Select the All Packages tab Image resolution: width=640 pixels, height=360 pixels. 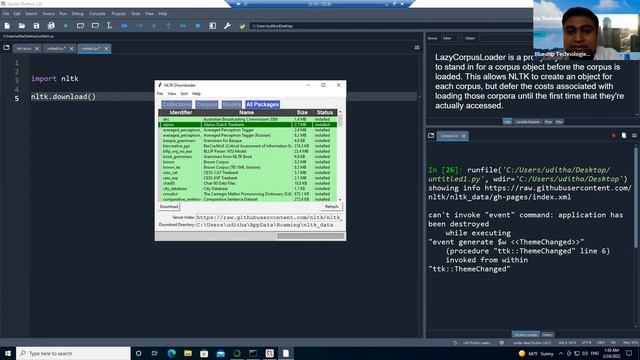[262, 104]
